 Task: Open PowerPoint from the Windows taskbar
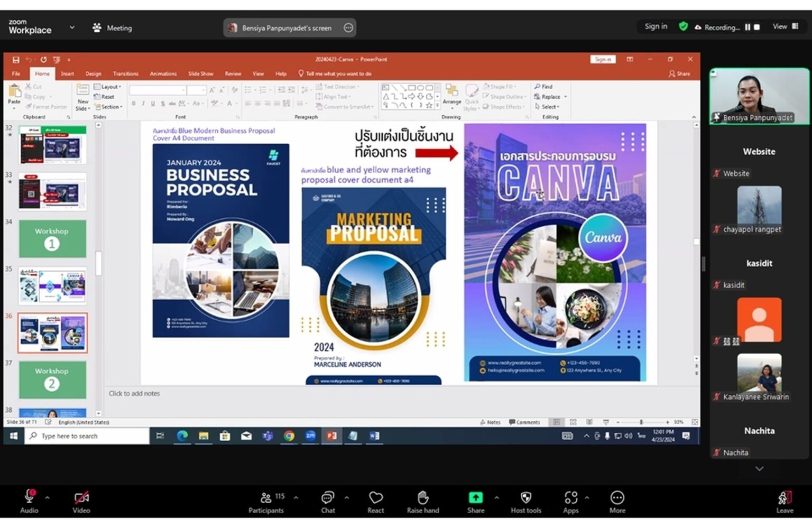(x=331, y=436)
